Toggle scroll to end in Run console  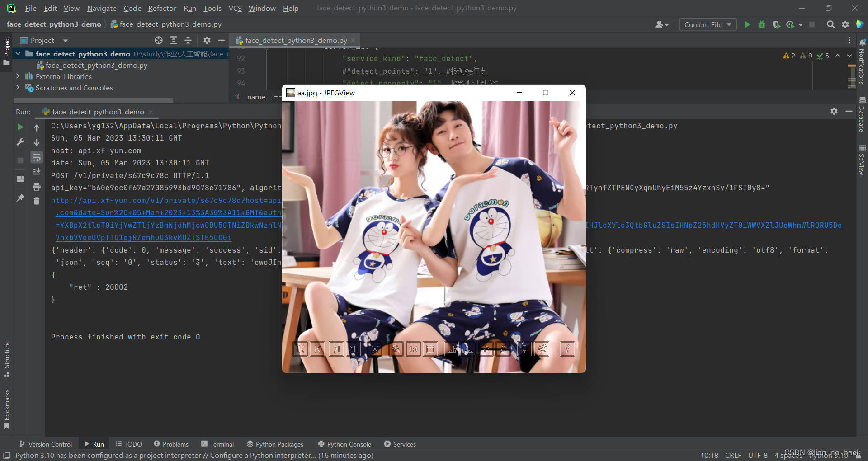point(37,172)
